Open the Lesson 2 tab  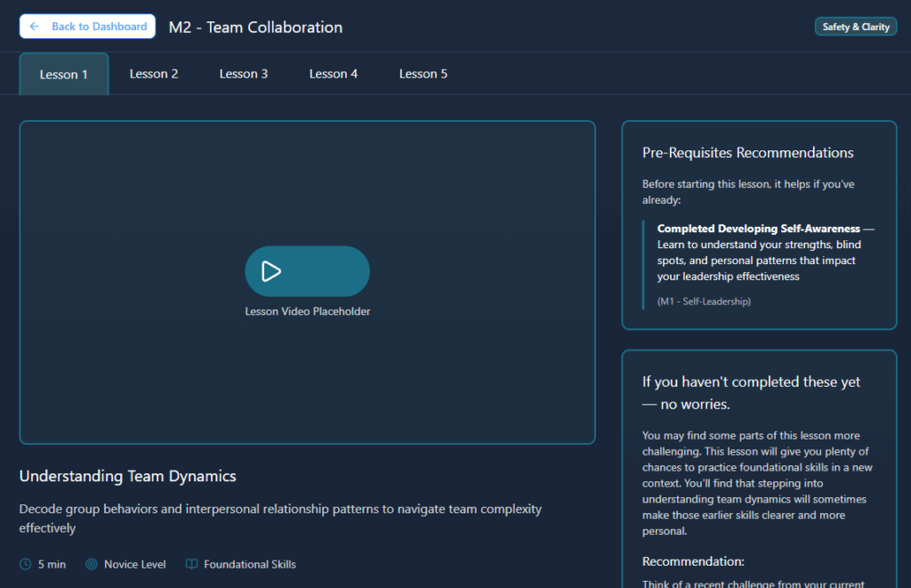[154, 74]
